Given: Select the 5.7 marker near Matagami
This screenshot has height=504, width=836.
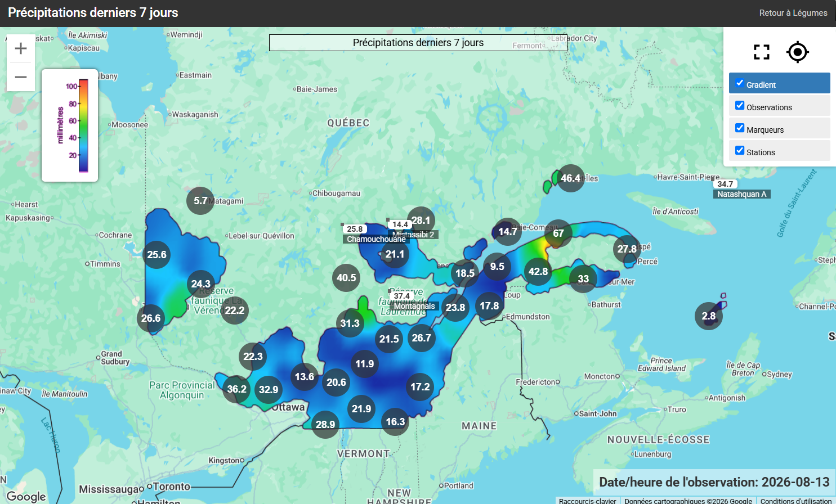Looking at the screenshot, I should coord(200,201).
